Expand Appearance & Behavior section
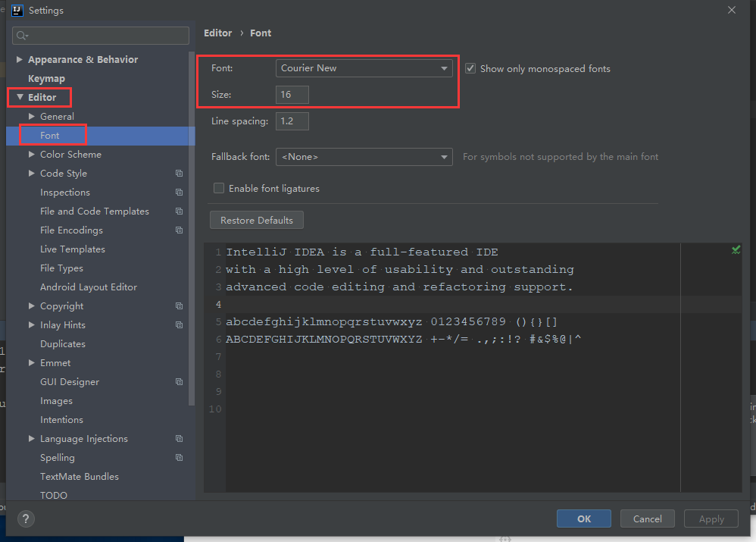Image resolution: width=756 pixels, height=542 pixels. (19, 59)
